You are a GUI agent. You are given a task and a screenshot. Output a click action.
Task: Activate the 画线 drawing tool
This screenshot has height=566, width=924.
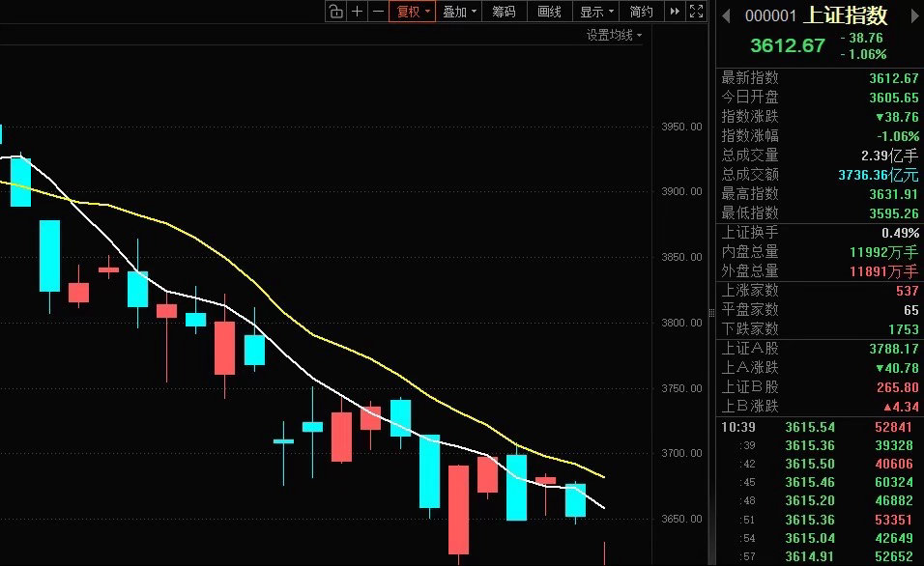(x=549, y=12)
